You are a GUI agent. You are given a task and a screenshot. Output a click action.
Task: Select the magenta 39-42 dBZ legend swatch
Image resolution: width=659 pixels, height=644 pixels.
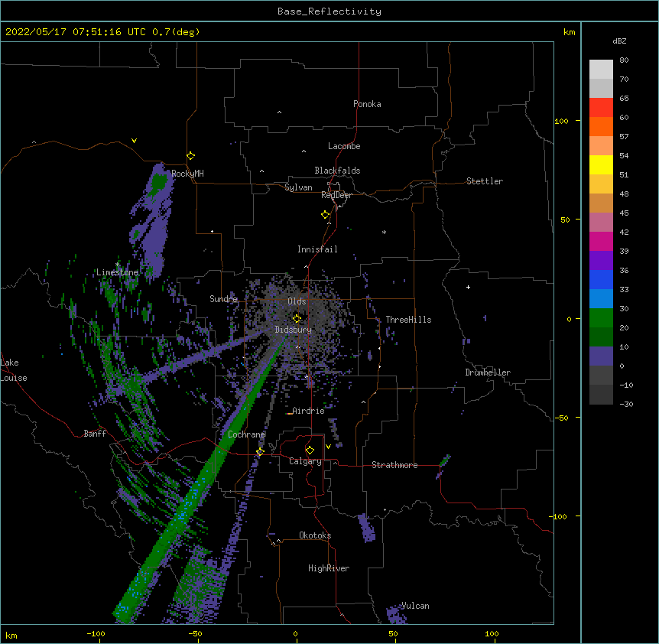pyautogui.click(x=601, y=241)
